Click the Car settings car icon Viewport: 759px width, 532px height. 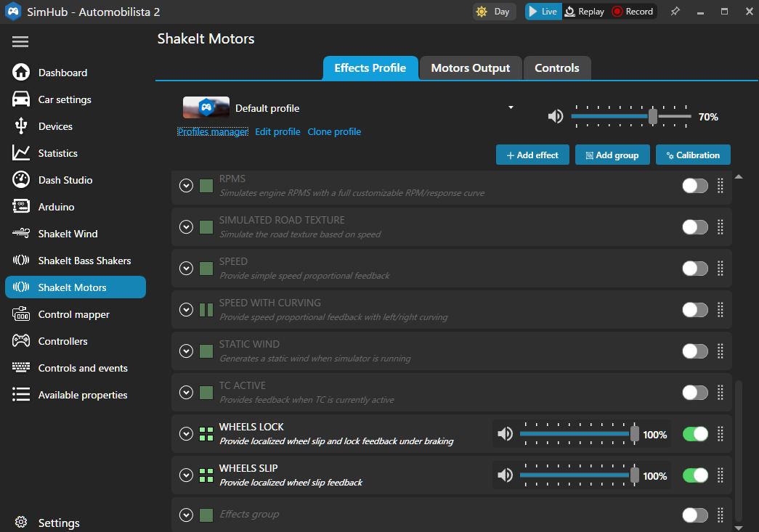21,99
